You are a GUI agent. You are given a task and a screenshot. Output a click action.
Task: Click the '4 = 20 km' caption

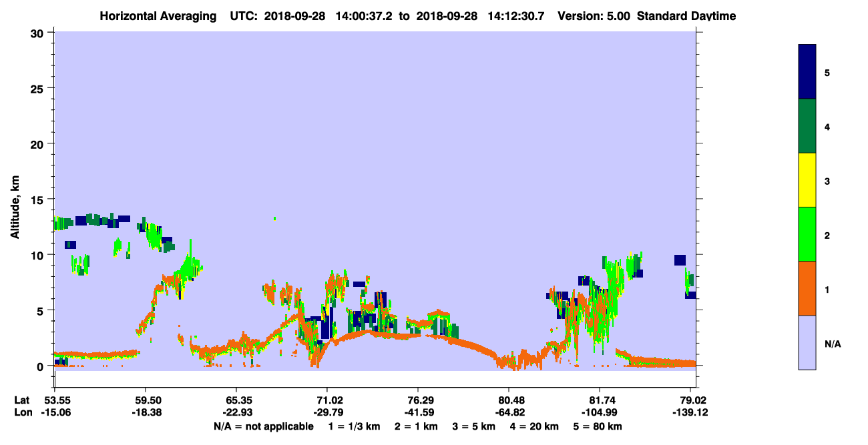535,426
